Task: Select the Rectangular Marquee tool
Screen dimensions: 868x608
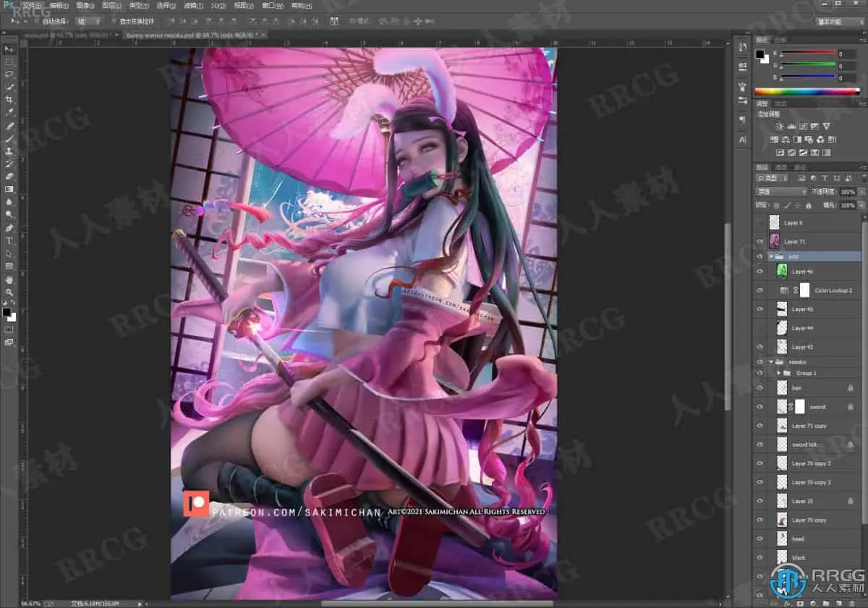Action: [9, 62]
